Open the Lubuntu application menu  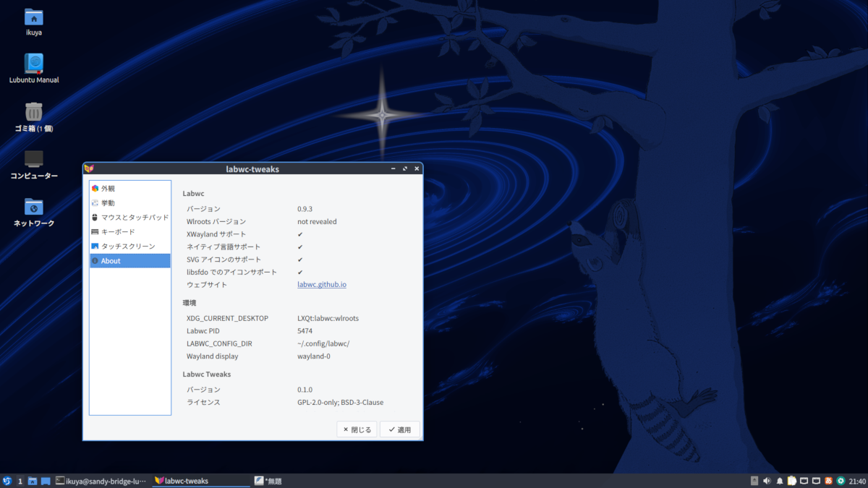coord(7,481)
